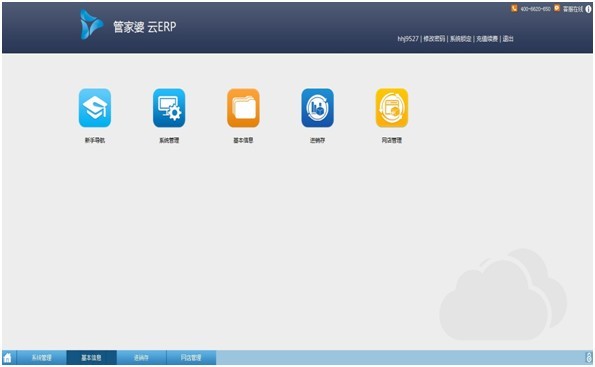Click the home icon in bottom bar
595x367 pixels.
[x=8, y=358]
